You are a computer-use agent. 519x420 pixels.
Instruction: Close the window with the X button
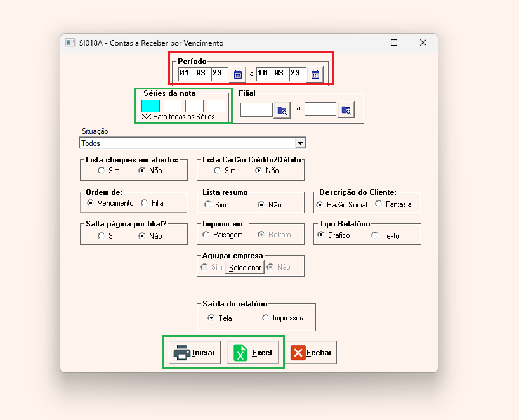click(423, 43)
